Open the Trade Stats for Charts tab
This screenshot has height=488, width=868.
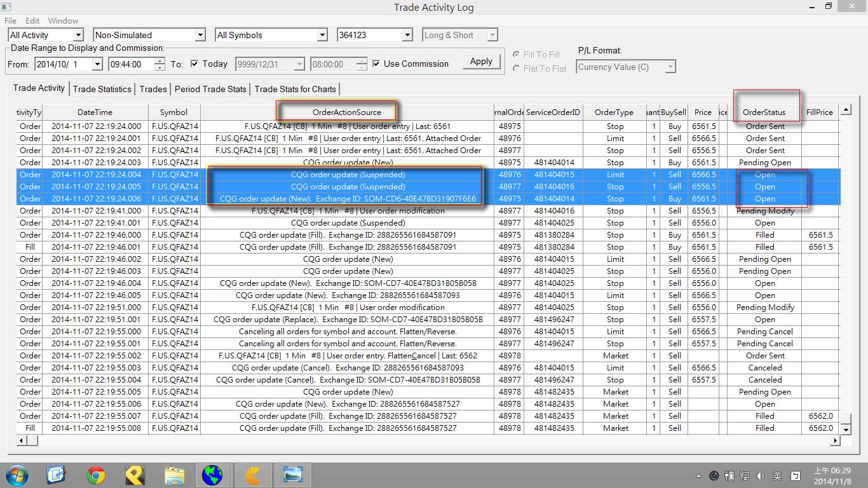click(x=295, y=89)
